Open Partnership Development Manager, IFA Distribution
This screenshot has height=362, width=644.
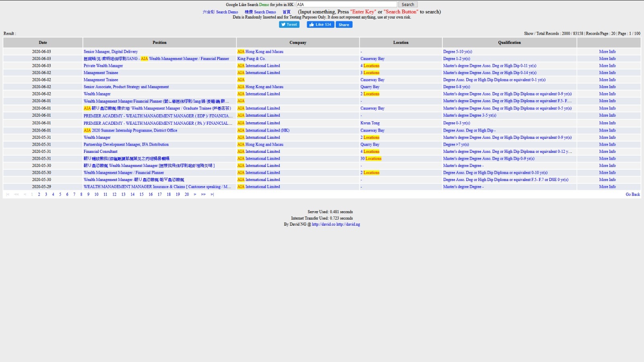126,144
